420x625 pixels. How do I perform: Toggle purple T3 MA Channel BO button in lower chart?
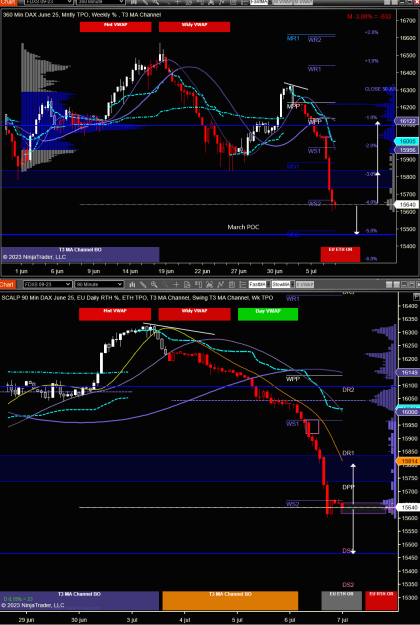80,601
